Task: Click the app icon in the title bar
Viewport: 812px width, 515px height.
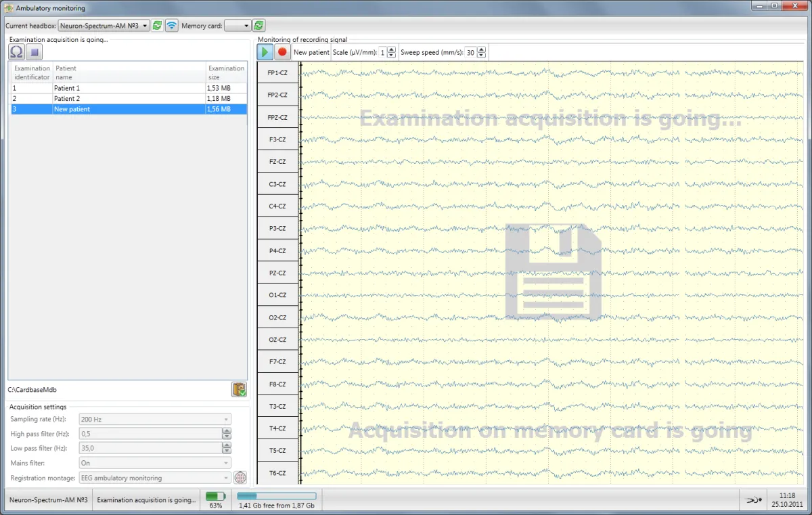Action: (9, 7)
